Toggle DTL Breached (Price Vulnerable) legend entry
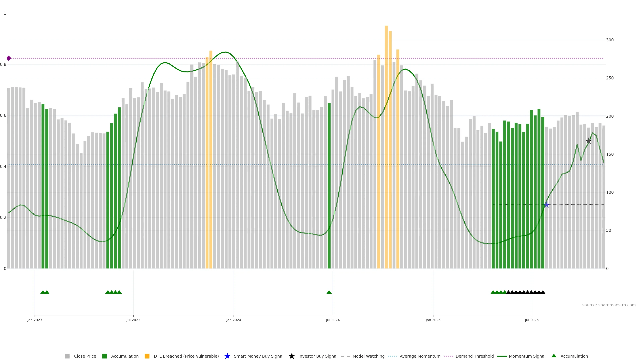Image resolution: width=644 pixels, height=362 pixels. [x=186, y=356]
